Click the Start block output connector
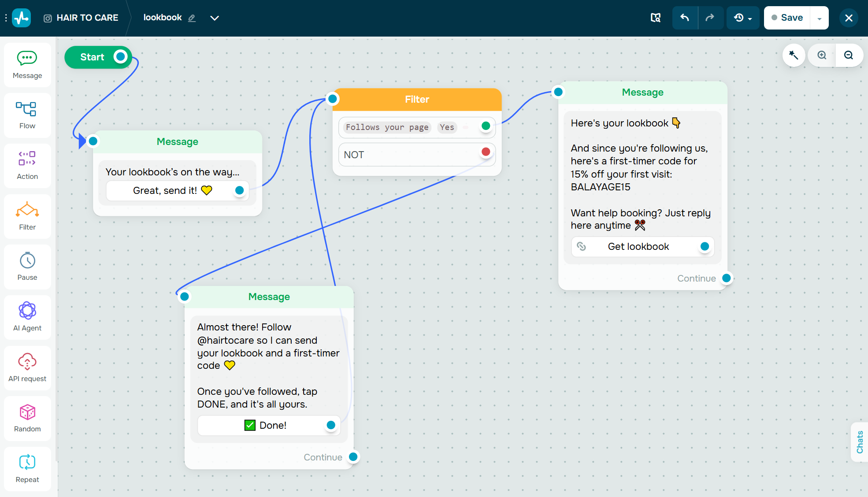The height and width of the screenshot is (497, 868). pos(120,57)
